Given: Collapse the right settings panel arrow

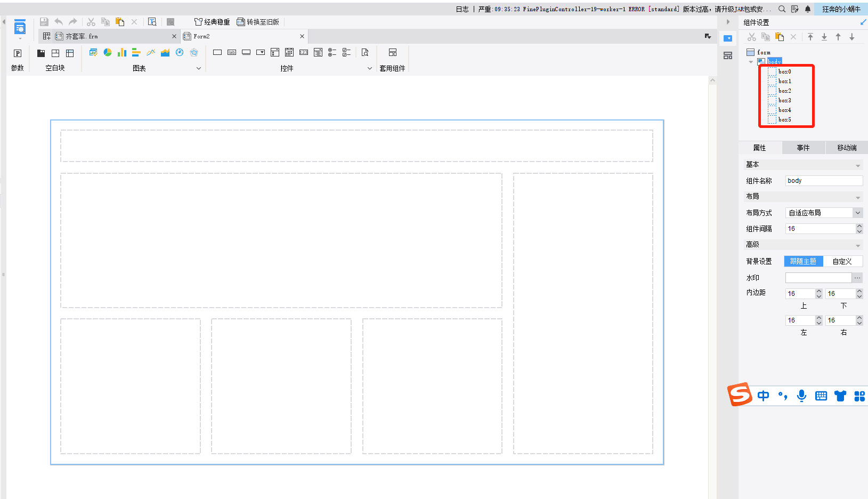Looking at the screenshot, I should [728, 22].
